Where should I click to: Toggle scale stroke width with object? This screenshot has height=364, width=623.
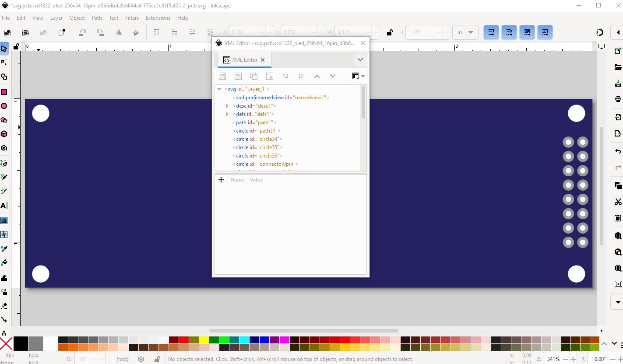click(491, 32)
